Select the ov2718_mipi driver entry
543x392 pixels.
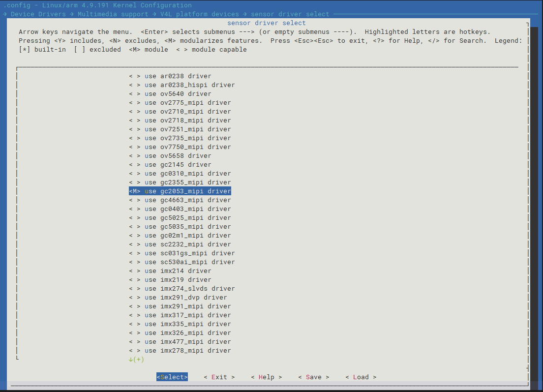pyautogui.click(x=180, y=120)
